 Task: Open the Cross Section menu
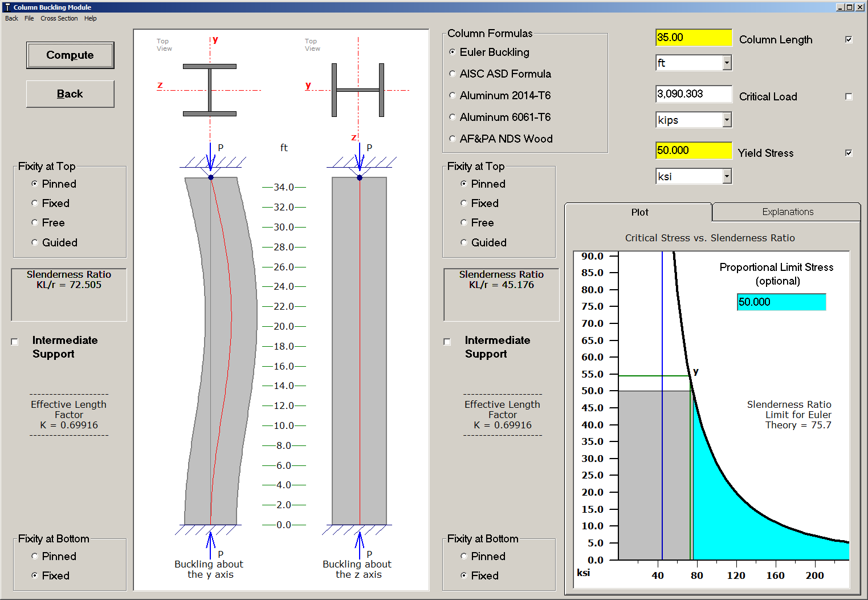pyautogui.click(x=59, y=18)
